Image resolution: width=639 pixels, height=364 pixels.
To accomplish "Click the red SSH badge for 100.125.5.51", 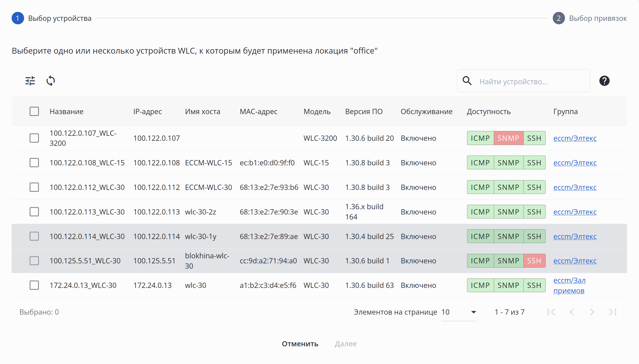I will (x=534, y=261).
